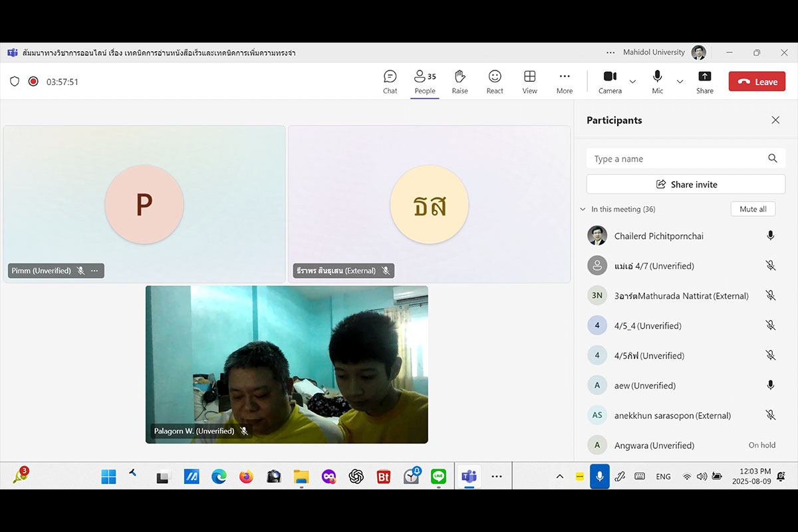Click Share screen icon
798x532 pixels.
(704, 81)
